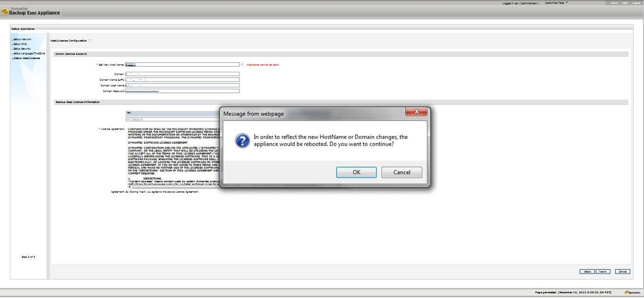Open the Help link in the header
This screenshot has width=644, height=298.
[x=625, y=3]
